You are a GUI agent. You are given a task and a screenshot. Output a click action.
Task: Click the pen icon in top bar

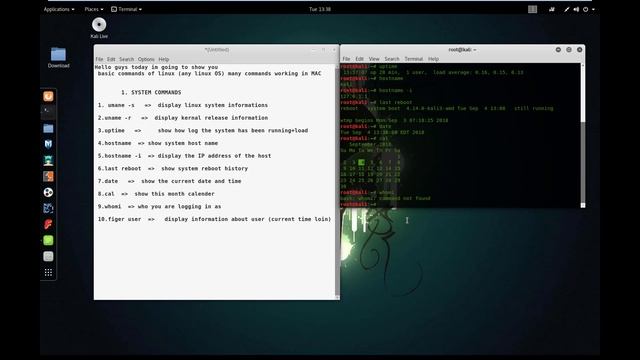tap(567, 9)
